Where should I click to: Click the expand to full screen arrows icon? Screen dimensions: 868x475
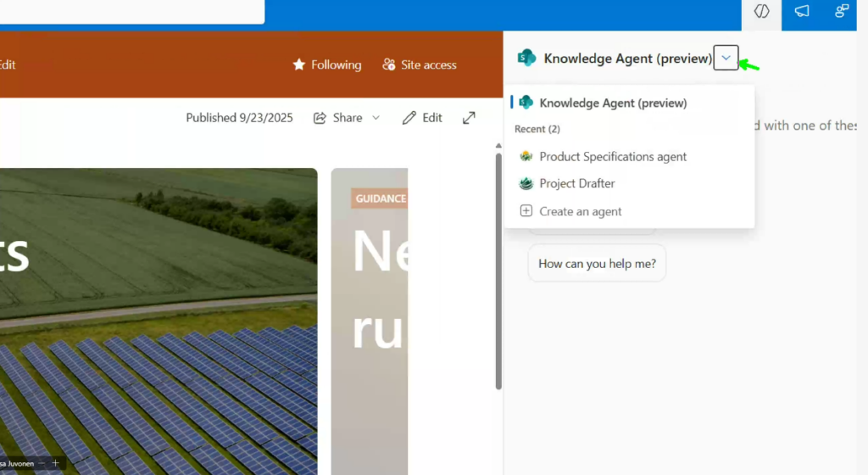coord(469,118)
